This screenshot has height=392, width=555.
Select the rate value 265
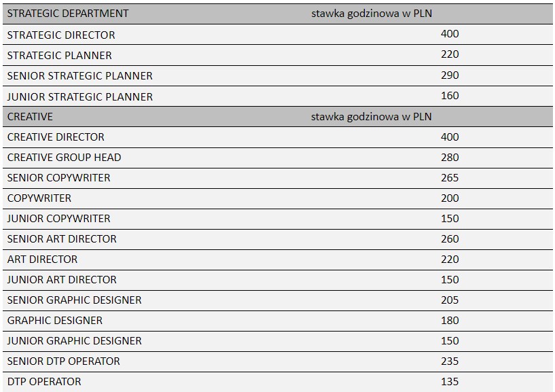tap(450, 177)
